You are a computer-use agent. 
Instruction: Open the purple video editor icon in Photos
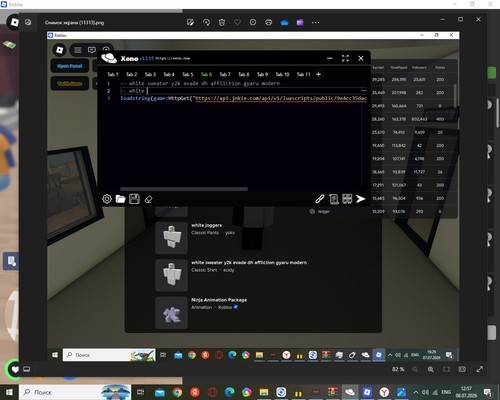[x=300, y=23]
